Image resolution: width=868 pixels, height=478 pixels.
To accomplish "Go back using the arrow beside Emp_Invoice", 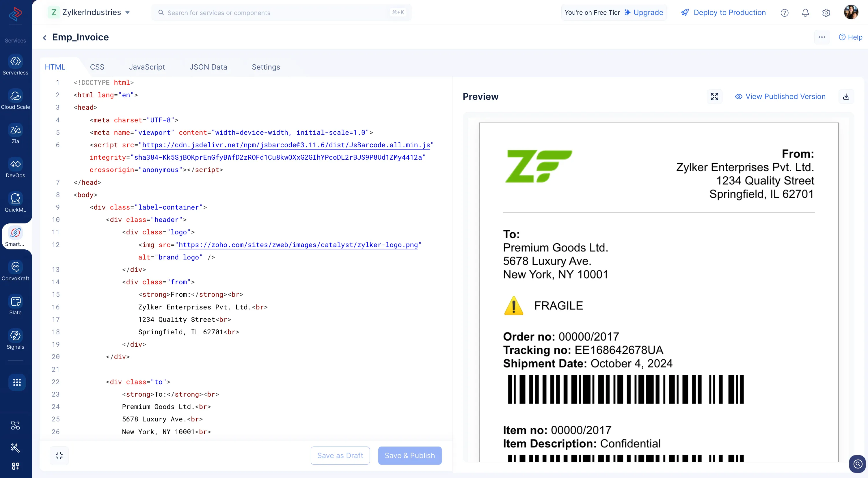I will tap(44, 38).
